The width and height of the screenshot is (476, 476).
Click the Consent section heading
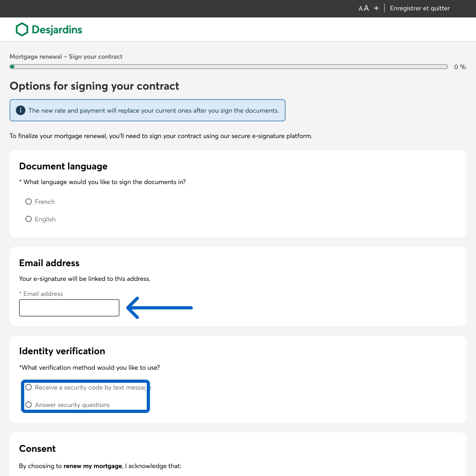point(37,449)
